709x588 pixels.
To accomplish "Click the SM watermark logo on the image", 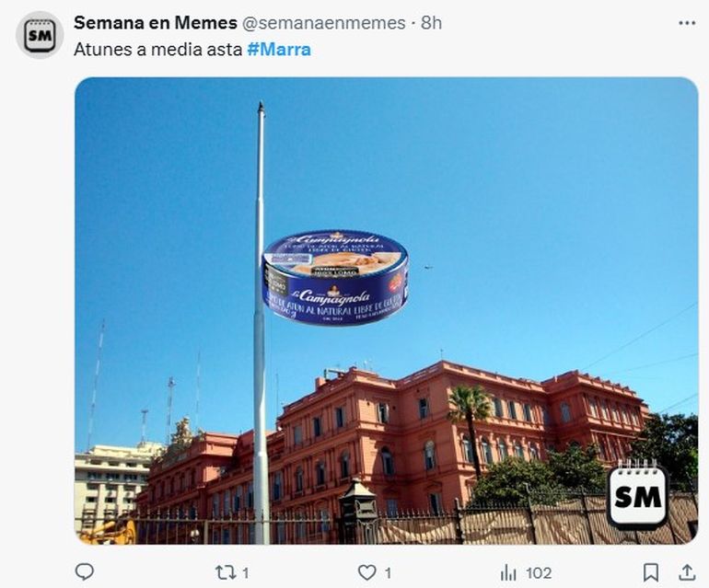I will point(637,494).
